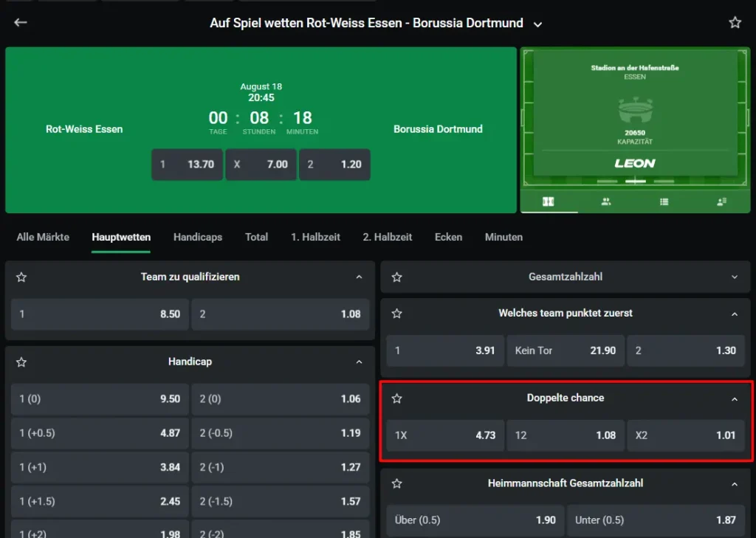756x538 pixels.
Task: Choose double chance 1X at 4.73
Action: pyautogui.click(x=445, y=435)
